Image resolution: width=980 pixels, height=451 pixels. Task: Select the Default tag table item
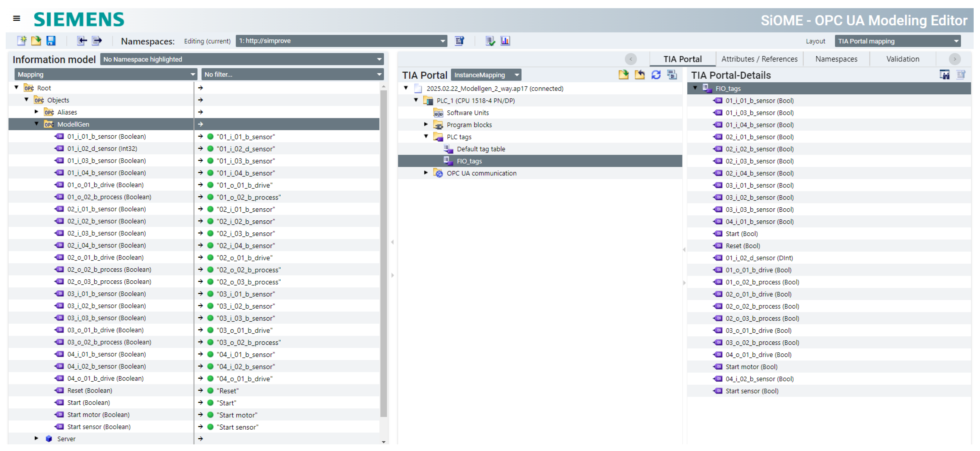[481, 149]
